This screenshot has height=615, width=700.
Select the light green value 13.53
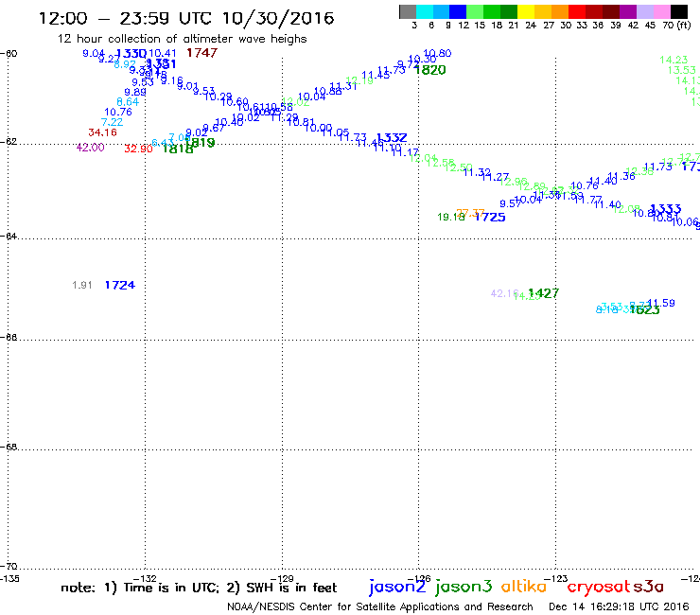pyautogui.click(x=682, y=70)
